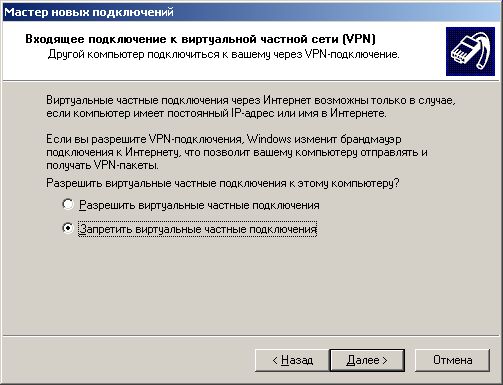The image size is (503, 385).
Task: Continue with the Далее button
Action: [367, 360]
